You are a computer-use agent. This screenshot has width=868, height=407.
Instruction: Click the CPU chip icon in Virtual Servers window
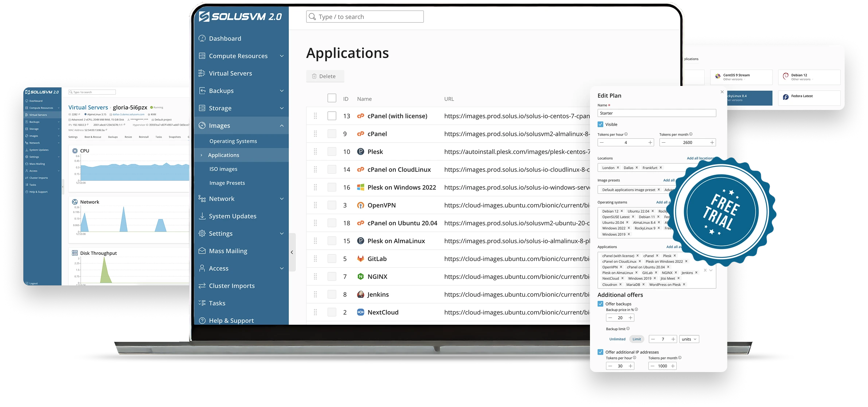coord(75,150)
